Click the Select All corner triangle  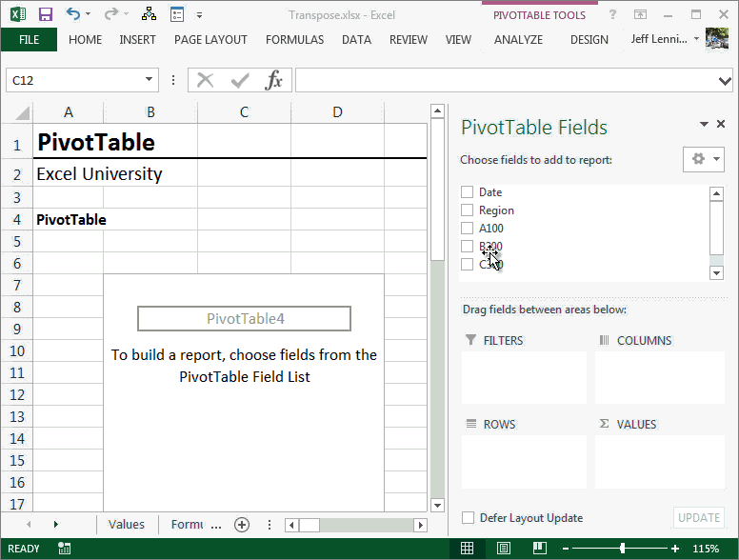[21, 112]
